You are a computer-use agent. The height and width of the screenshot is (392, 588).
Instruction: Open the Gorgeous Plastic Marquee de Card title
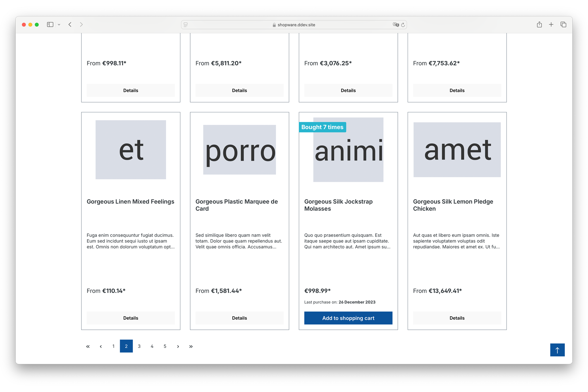click(x=237, y=205)
